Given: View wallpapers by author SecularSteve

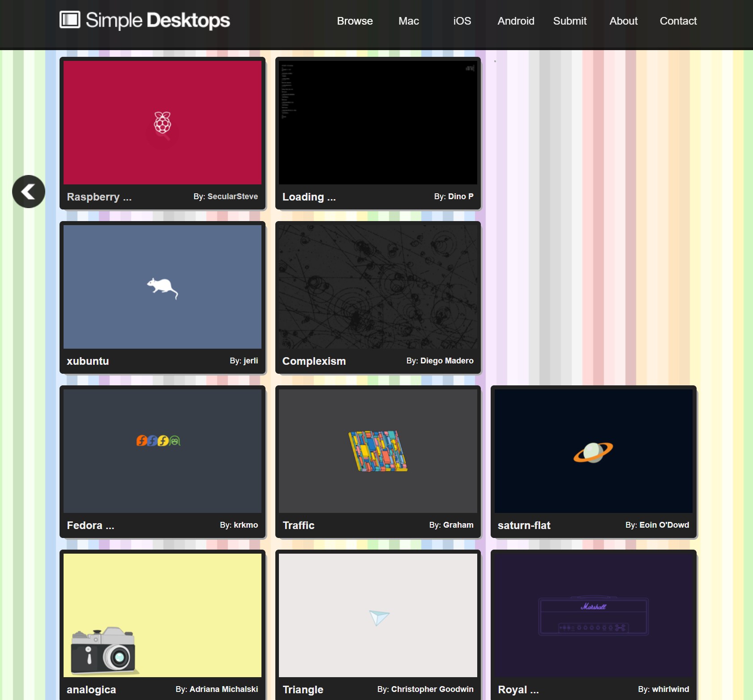Looking at the screenshot, I should point(232,196).
